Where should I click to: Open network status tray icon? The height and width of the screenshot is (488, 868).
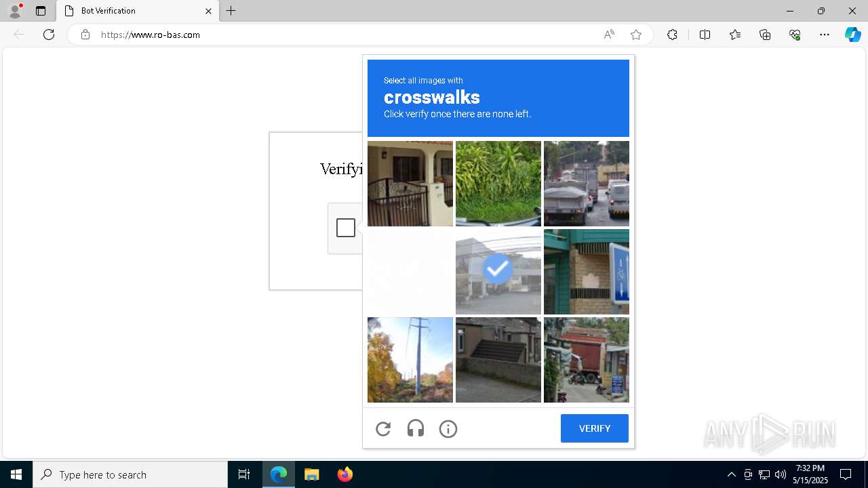tap(764, 474)
